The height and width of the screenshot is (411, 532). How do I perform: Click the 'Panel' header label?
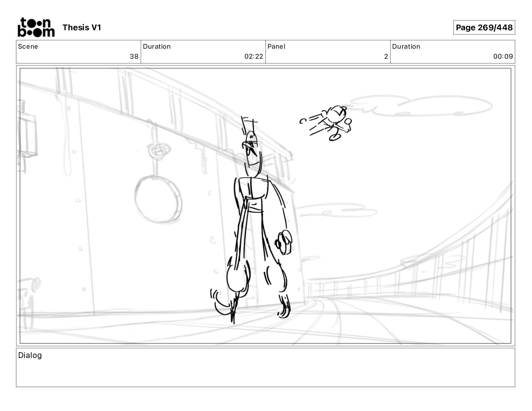click(276, 46)
